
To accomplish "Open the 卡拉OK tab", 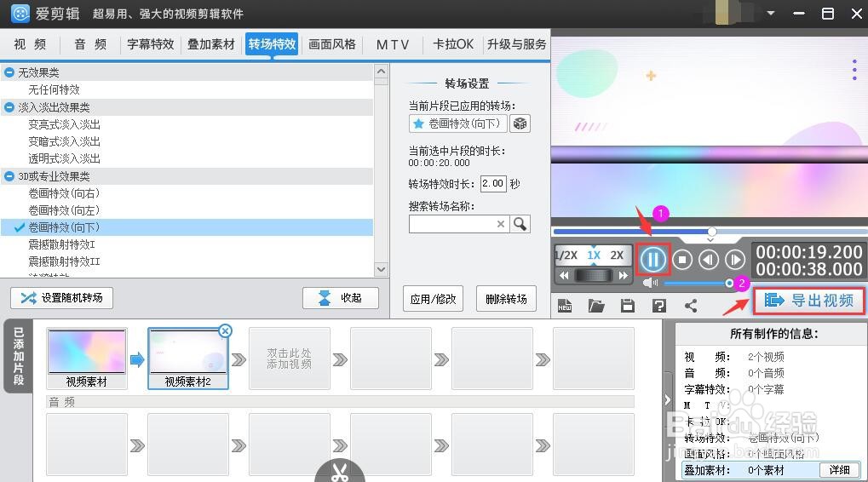I will click(453, 44).
